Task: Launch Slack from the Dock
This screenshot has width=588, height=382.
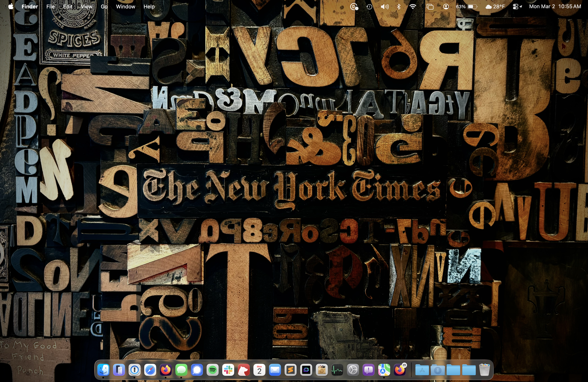Action: pyautogui.click(x=228, y=370)
